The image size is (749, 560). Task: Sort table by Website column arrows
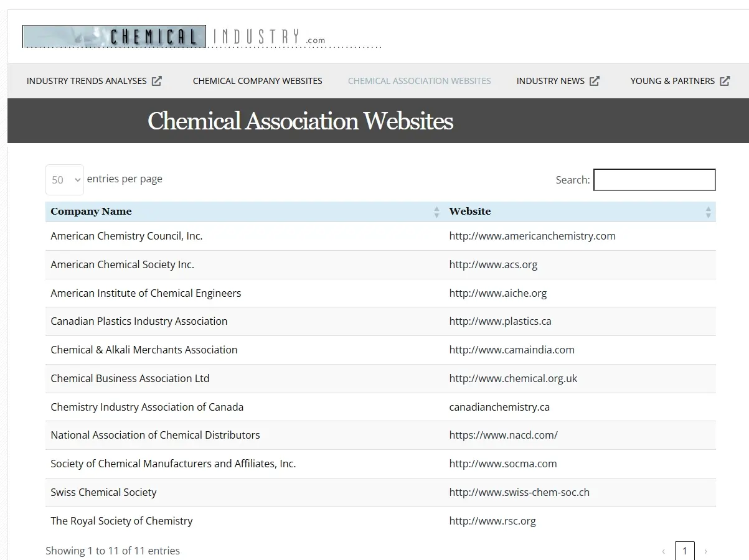(x=708, y=212)
